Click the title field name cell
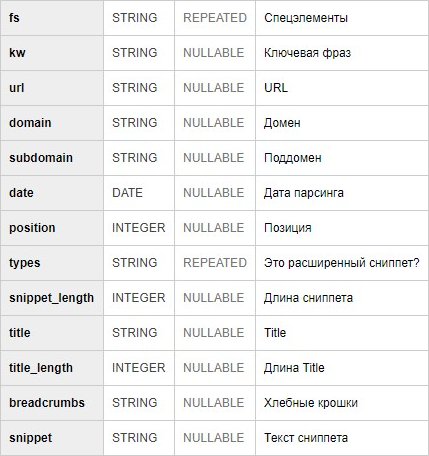The height and width of the screenshot is (456, 429). coord(52,333)
